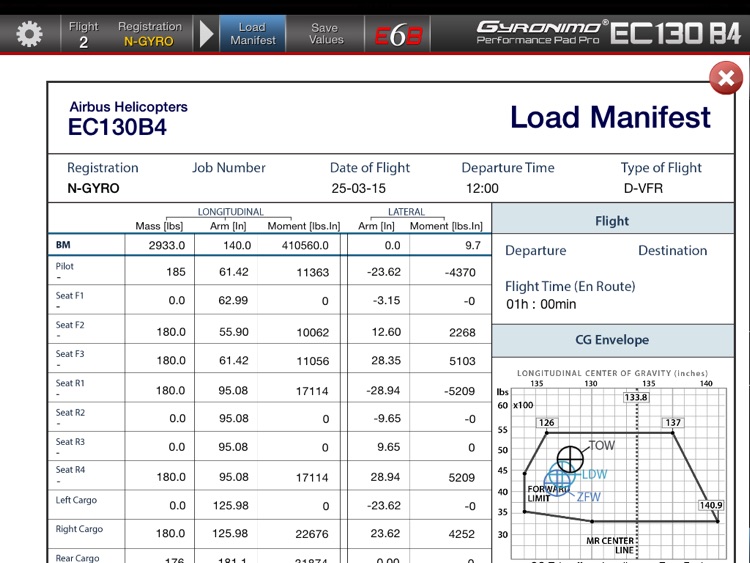
Task: Select Seat F2 longitudinal arm 55.90
Action: point(233,332)
